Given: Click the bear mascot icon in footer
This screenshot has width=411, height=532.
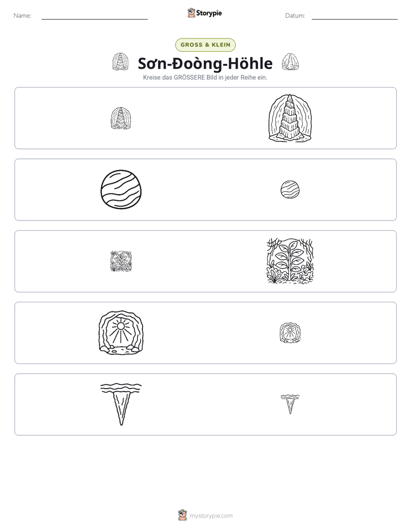Looking at the screenshot, I should pyautogui.click(x=182, y=515).
